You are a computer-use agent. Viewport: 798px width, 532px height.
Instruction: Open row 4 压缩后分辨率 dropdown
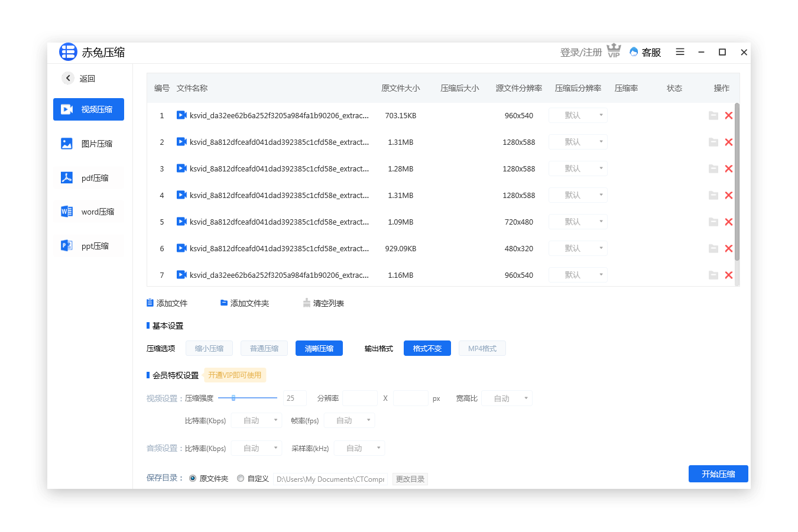[x=578, y=195]
